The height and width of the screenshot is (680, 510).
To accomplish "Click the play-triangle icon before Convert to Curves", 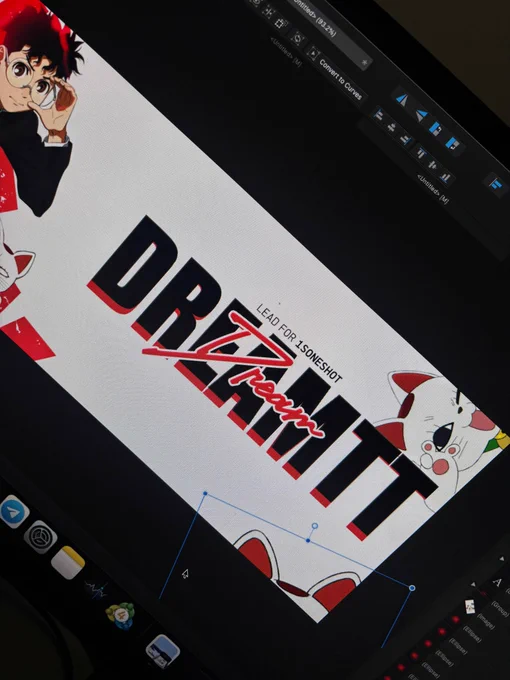I will point(313,53).
